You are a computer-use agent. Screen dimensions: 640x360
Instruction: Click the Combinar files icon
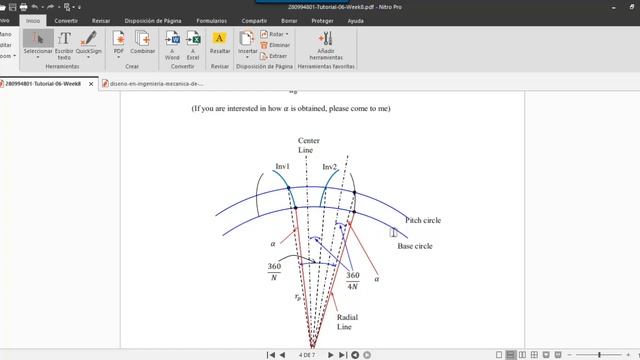[143, 42]
